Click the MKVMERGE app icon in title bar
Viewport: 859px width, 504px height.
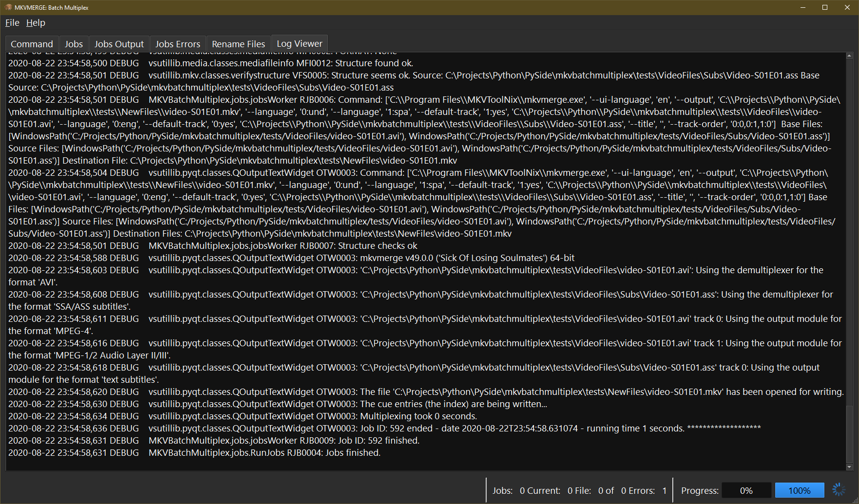point(8,7)
